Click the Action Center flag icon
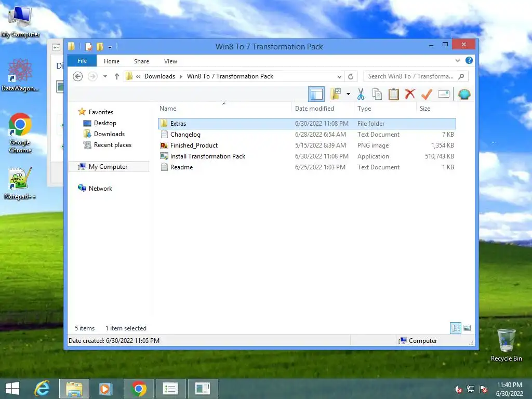 coord(483,389)
